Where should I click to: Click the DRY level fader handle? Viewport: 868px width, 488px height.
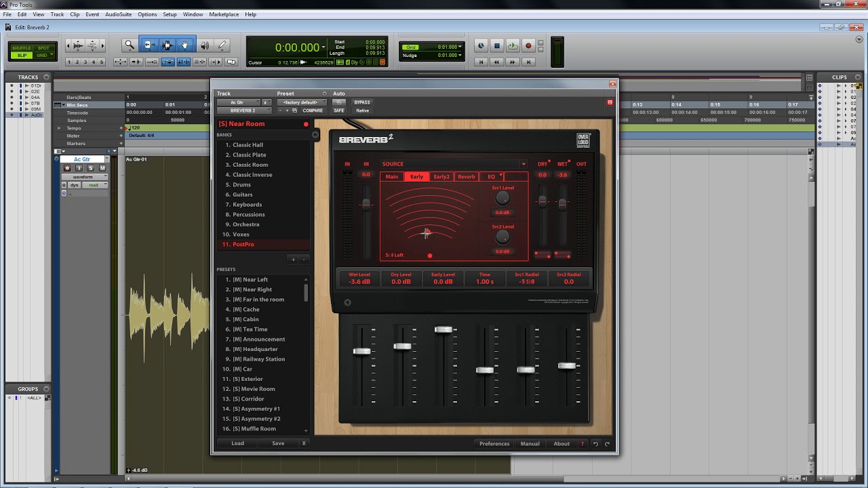click(x=542, y=201)
